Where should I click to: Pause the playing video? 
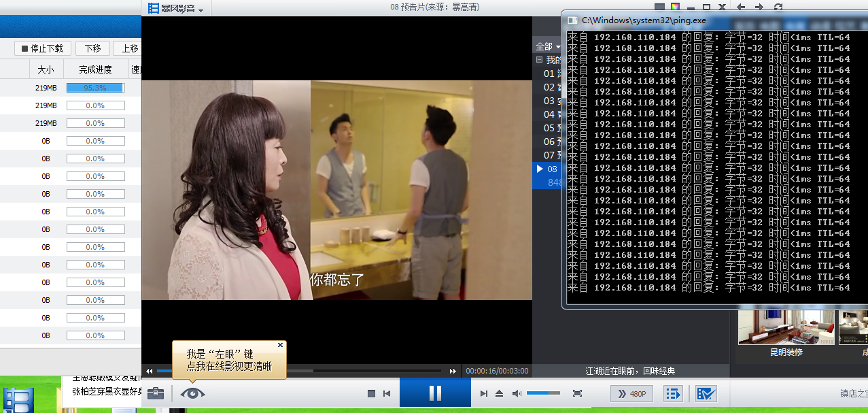(435, 393)
